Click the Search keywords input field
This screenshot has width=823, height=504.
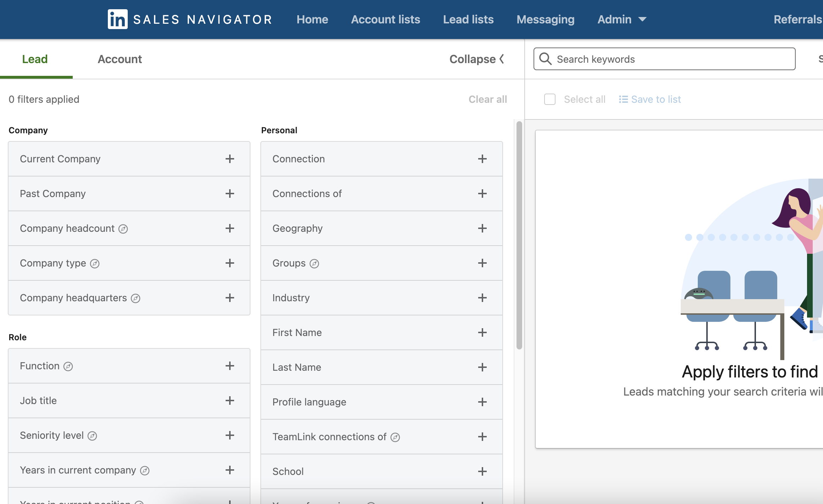coord(665,59)
